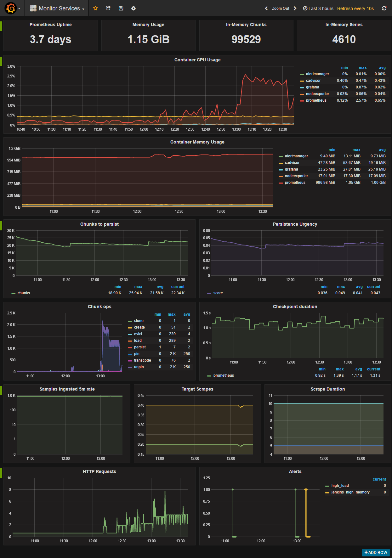Open row menu handle beside Samples ingested
Image resolution: width=392 pixels, height=558 pixels.
click(x=1, y=391)
